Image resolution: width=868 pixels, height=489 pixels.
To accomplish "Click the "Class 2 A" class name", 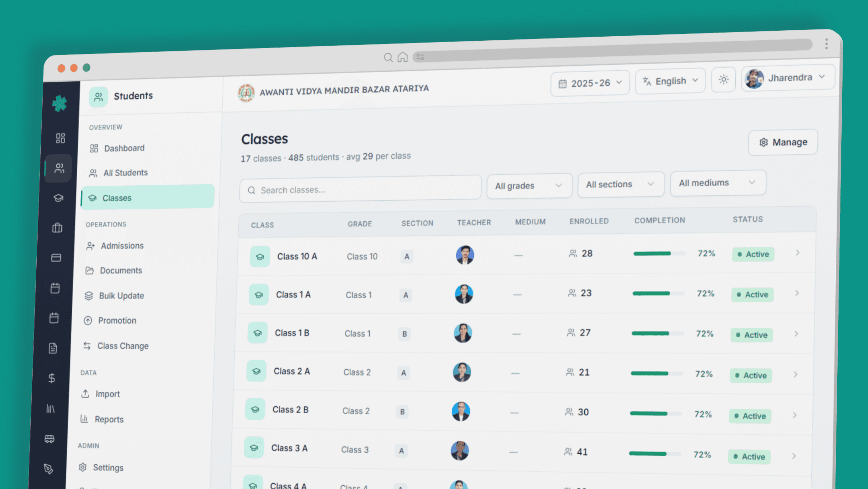I will point(292,371).
